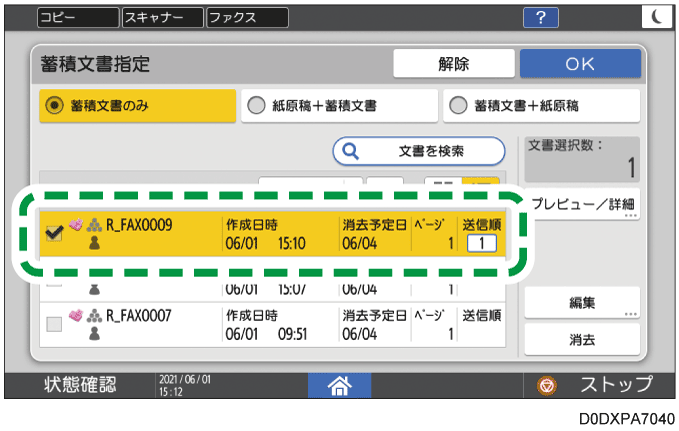Open the 編集 edit menu button
The image size is (679, 431).
click(x=582, y=302)
